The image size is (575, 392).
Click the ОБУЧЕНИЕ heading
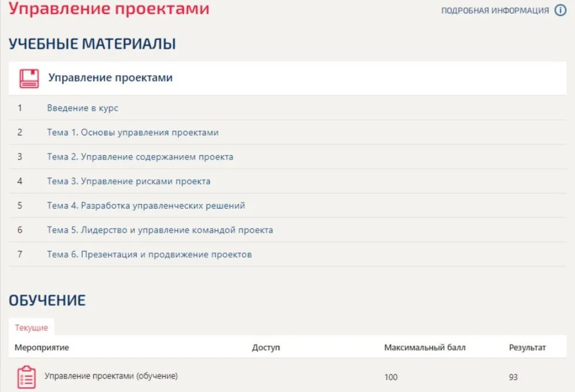click(x=47, y=301)
